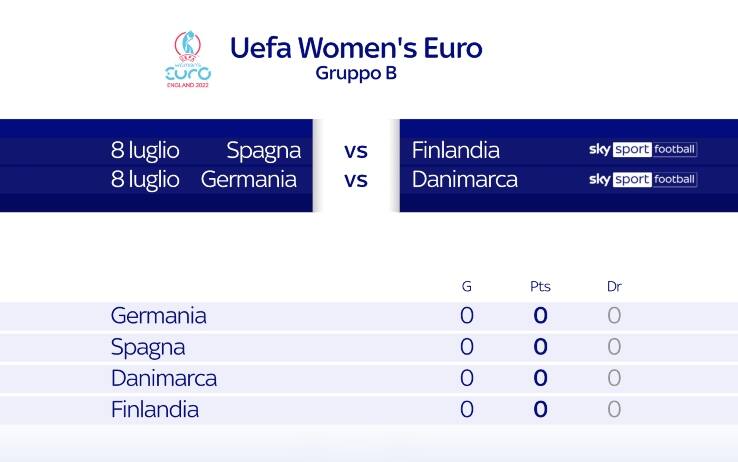Click Germania in the second fixture
738x462 pixels.
pos(249,180)
